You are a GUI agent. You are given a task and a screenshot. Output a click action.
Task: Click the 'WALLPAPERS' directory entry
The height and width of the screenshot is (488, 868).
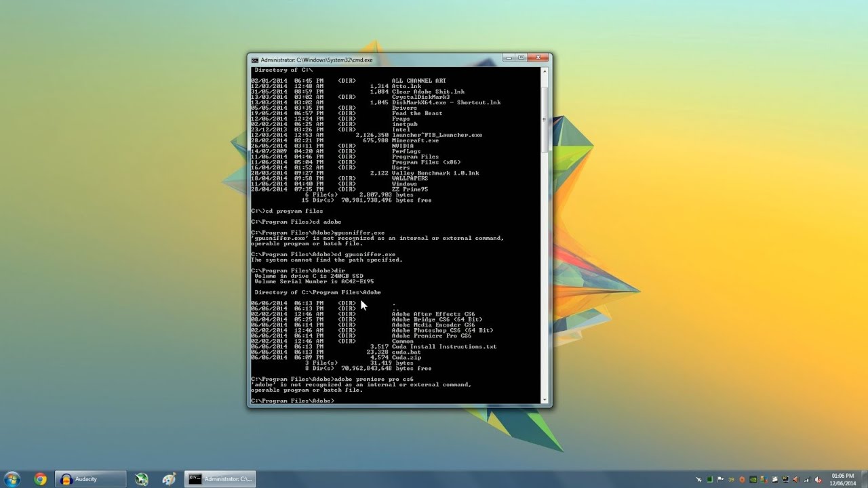[410, 178]
